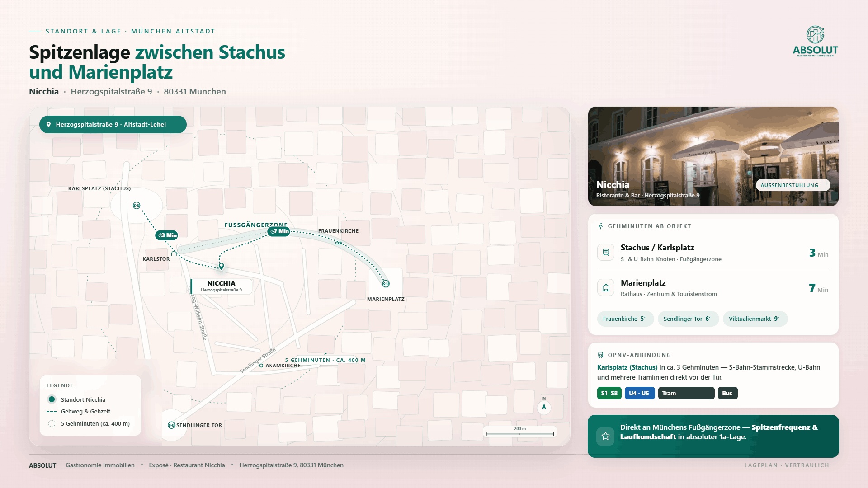Click the ABSOLUT footer brand name
868x488 pixels.
pyautogui.click(x=42, y=465)
